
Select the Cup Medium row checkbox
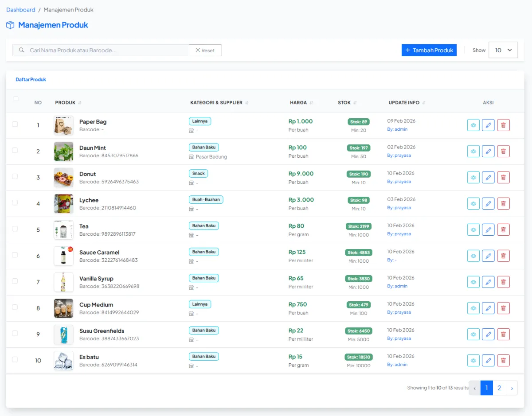click(15, 307)
